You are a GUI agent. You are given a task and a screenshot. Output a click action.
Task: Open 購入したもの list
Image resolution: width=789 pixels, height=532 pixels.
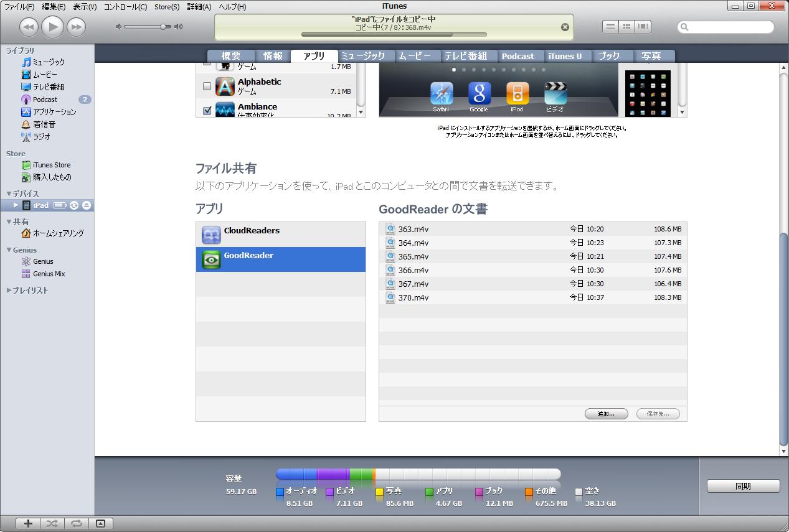[47, 177]
